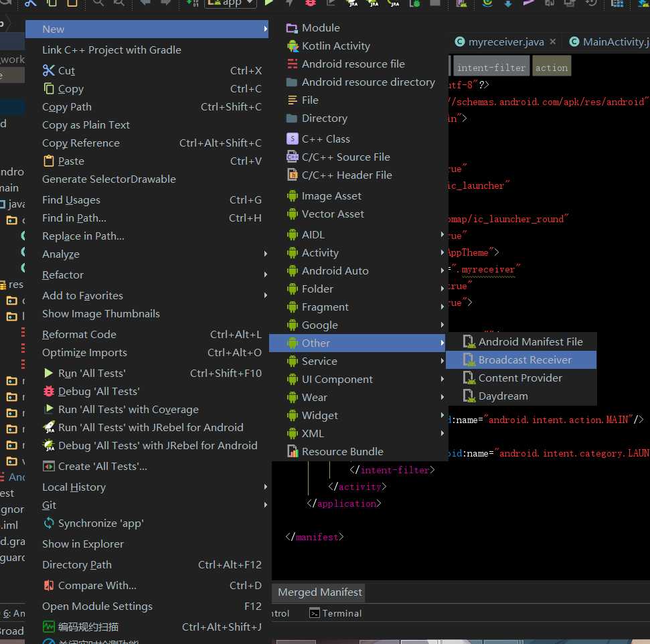
Task: Click the green Run 'All Tests' icon
Action: [x=48, y=373]
